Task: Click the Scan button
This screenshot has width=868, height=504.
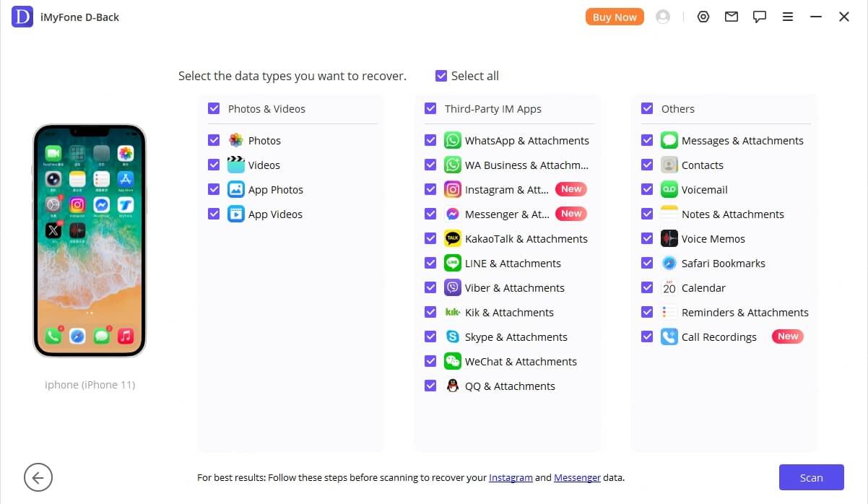Action: tap(811, 477)
